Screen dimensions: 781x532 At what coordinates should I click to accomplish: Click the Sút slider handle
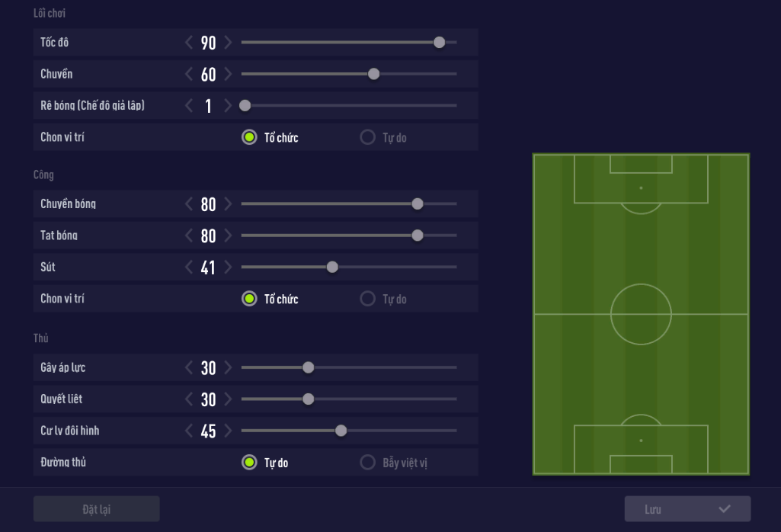tap(332, 267)
